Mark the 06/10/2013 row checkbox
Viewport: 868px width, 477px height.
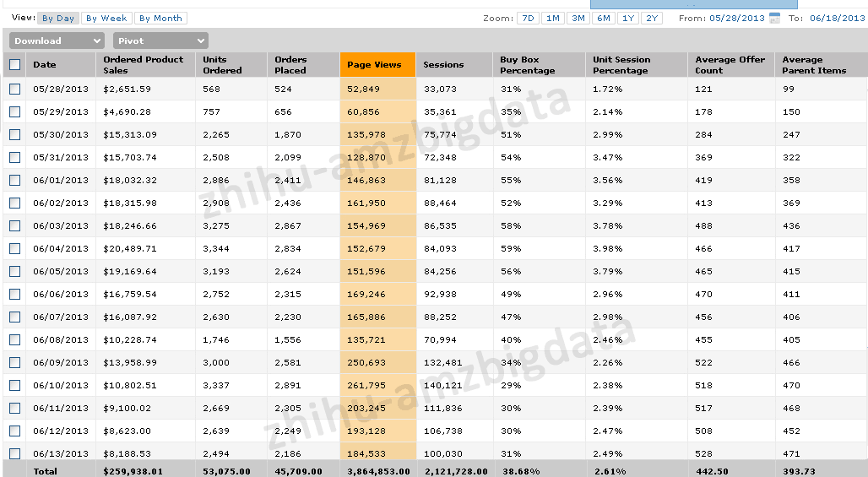(x=15, y=386)
